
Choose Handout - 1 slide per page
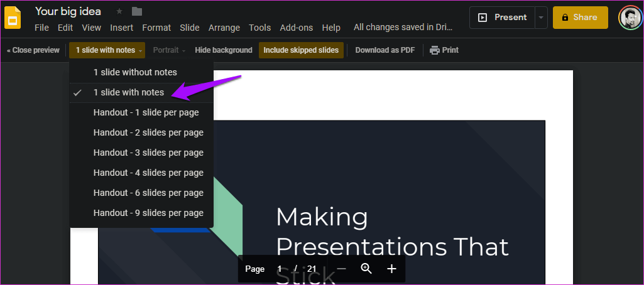[x=142, y=113]
